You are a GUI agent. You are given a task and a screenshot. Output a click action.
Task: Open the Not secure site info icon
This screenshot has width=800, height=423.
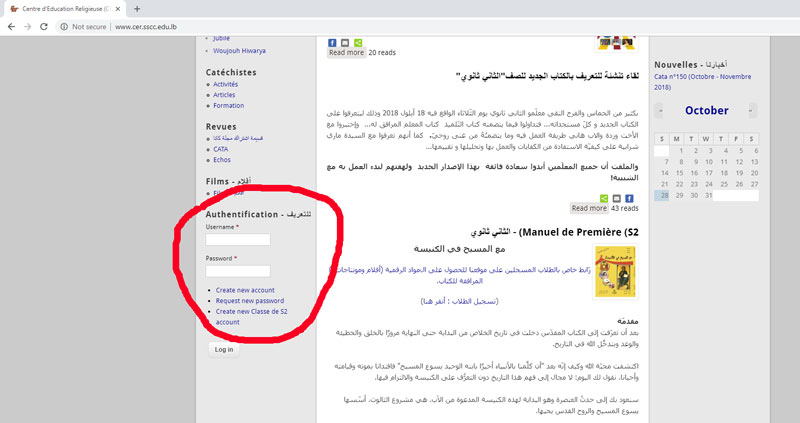pos(64,27)
